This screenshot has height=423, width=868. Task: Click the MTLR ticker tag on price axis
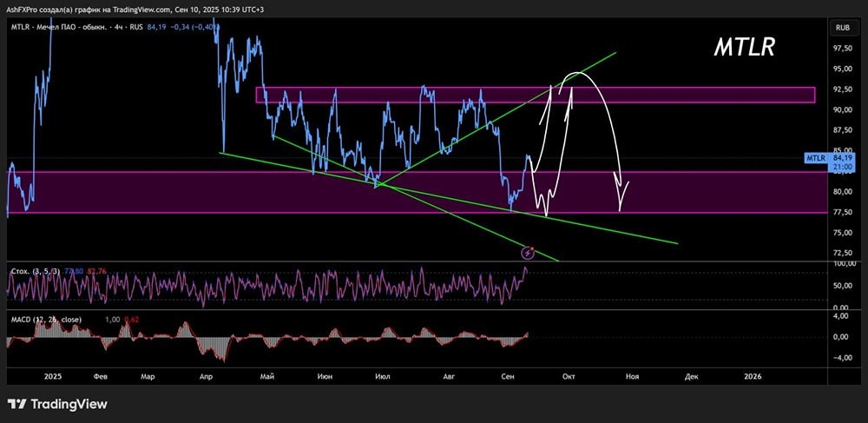point(815,158)
